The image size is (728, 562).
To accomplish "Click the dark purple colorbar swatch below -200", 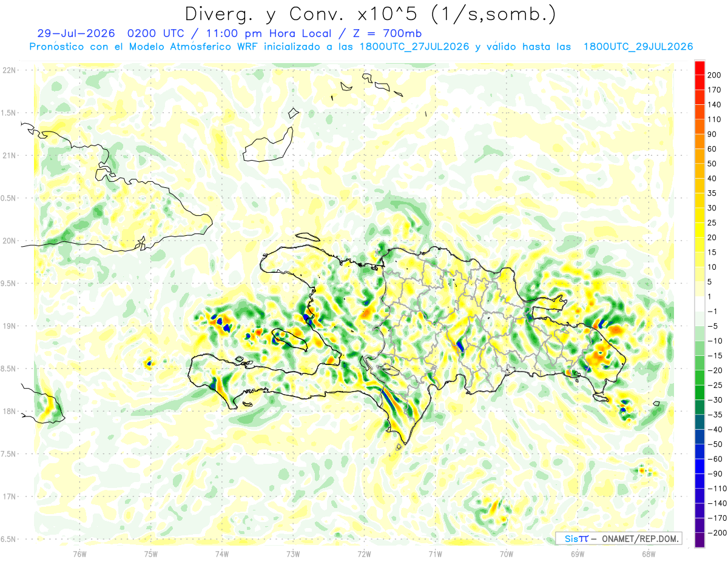I will point(699,541).
